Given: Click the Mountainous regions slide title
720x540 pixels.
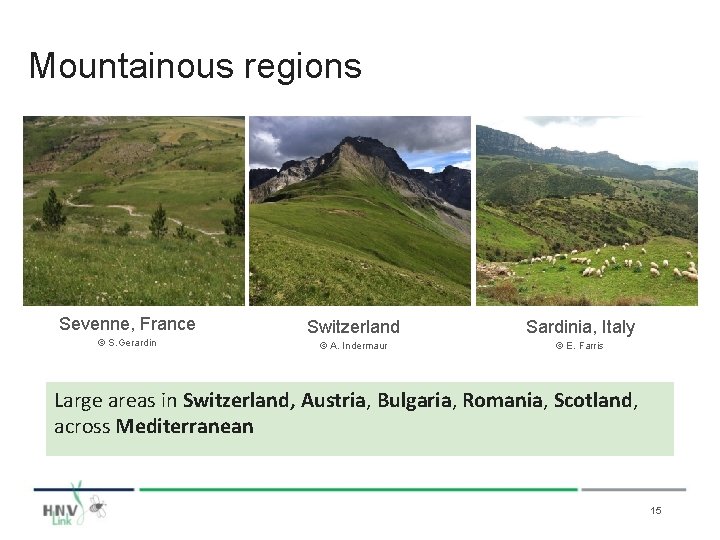Looking at the screenshot, I should pyautogui.click(x=195, y=66).
